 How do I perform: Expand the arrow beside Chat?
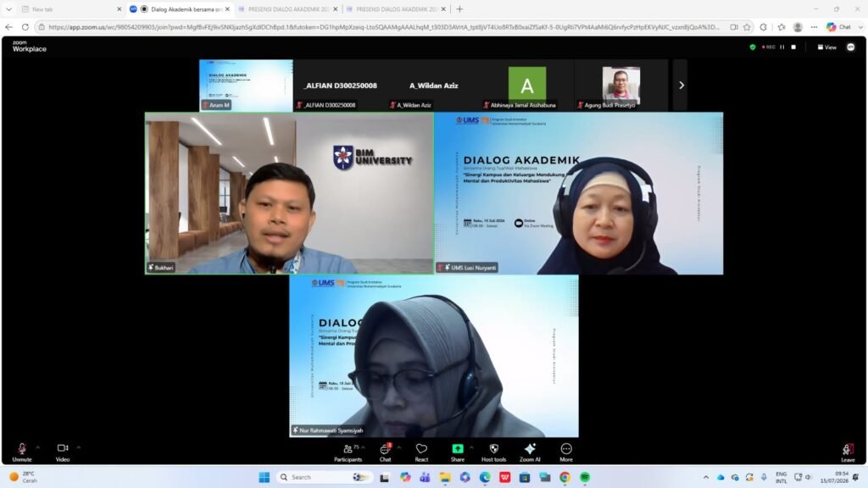pyautogui.click(x=399, y=447)
